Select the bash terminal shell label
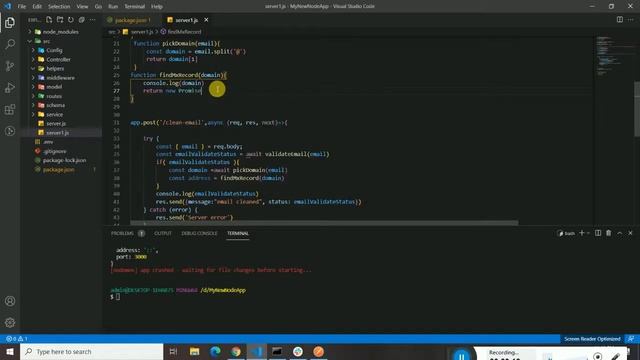This screenshot has width=640, height=360. [x=567, y=233]
